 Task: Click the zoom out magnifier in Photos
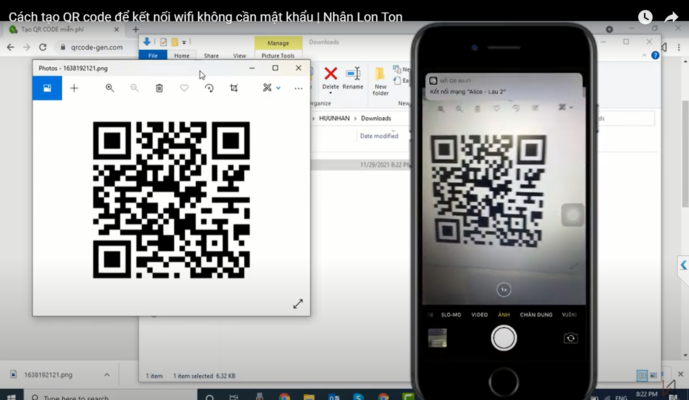click(x=134, y=88)
